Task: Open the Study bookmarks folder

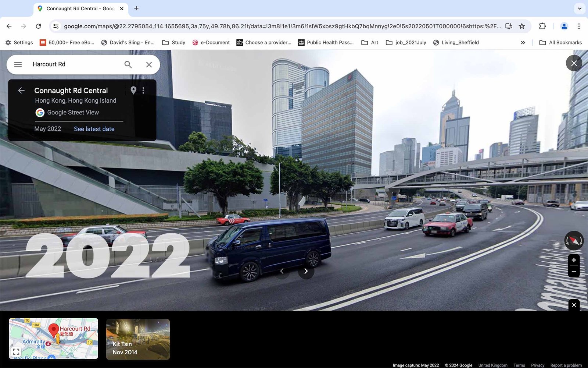Action: [174, 43]
